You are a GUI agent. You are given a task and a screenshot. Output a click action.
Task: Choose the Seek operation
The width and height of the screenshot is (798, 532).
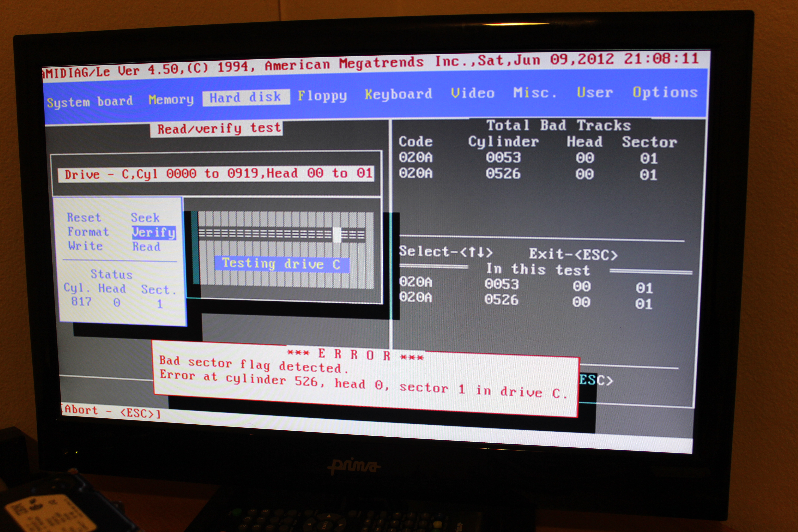(145, 218)
